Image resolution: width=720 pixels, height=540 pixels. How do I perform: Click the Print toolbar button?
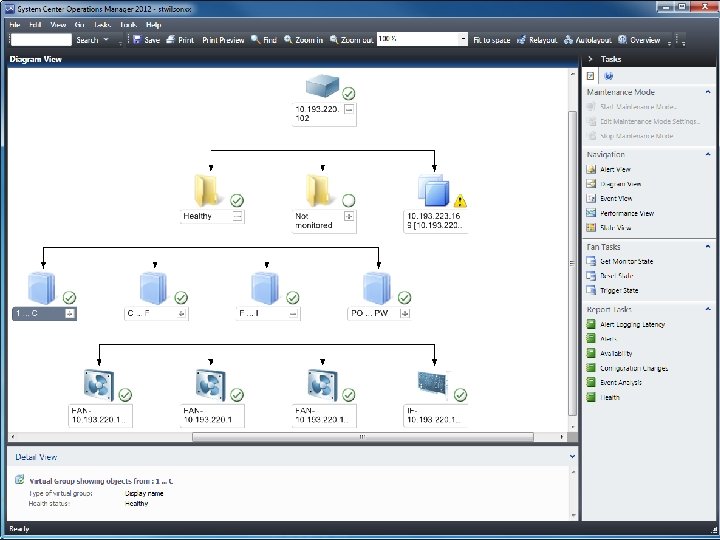180,40
